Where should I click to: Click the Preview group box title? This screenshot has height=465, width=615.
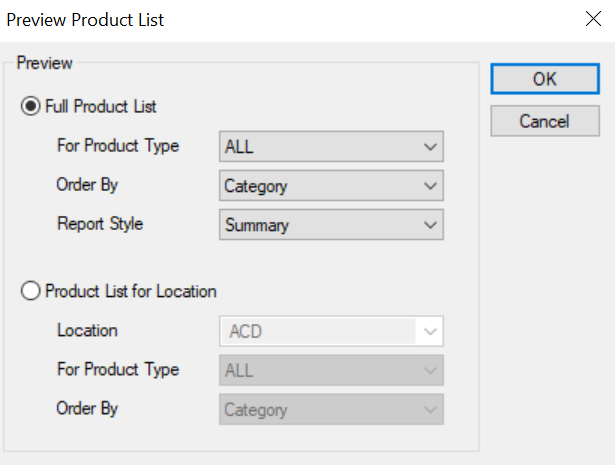coord(44,63)
